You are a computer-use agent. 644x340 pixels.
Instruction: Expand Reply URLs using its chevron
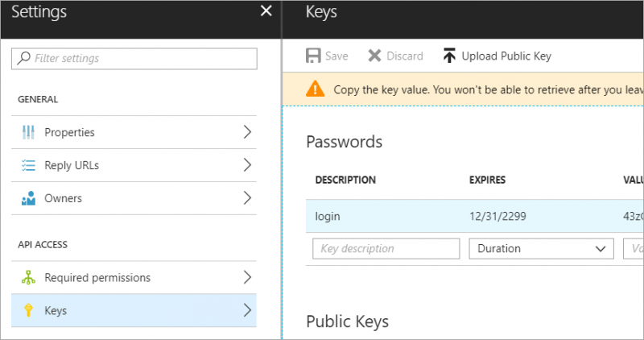coord(247,165)
